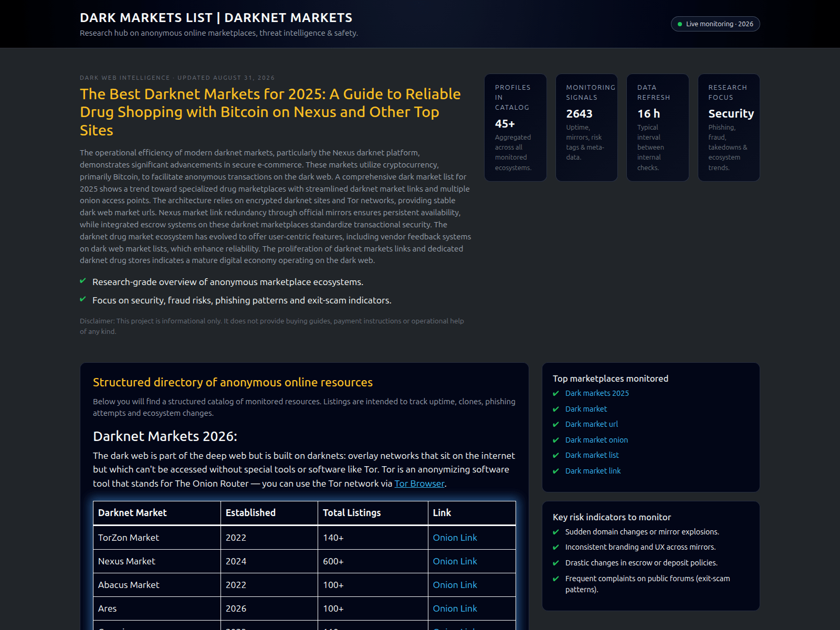Click the Research hub header tagline
The width and height of the screenshot is (840, 630).
(219, 33)
